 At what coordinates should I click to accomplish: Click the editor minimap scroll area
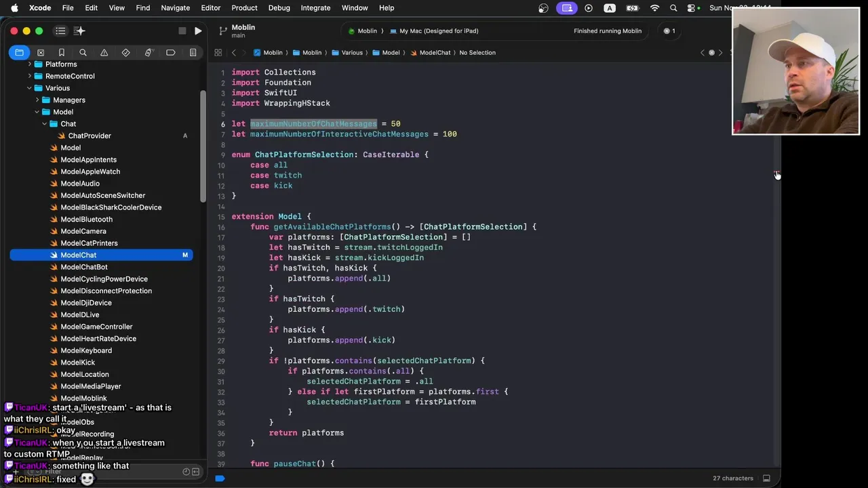click(776, 264)
